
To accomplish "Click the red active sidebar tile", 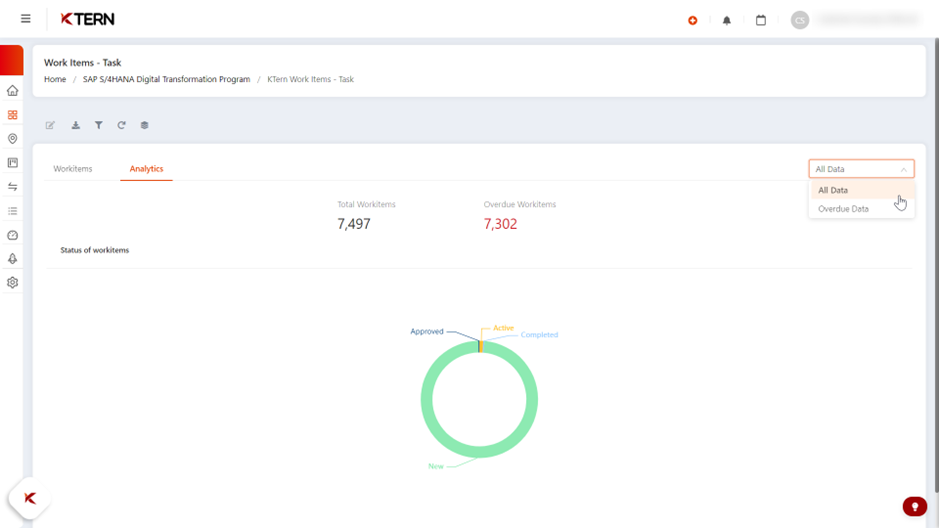I will click(11, 60).
